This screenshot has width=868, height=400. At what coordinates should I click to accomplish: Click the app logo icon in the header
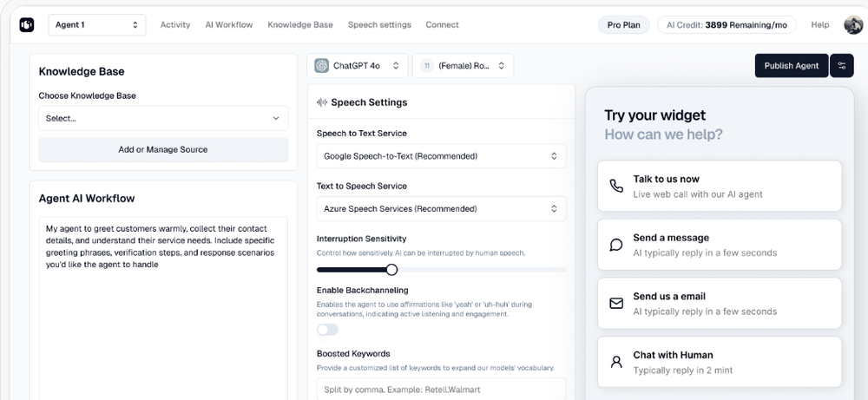[x=26, y=25]
